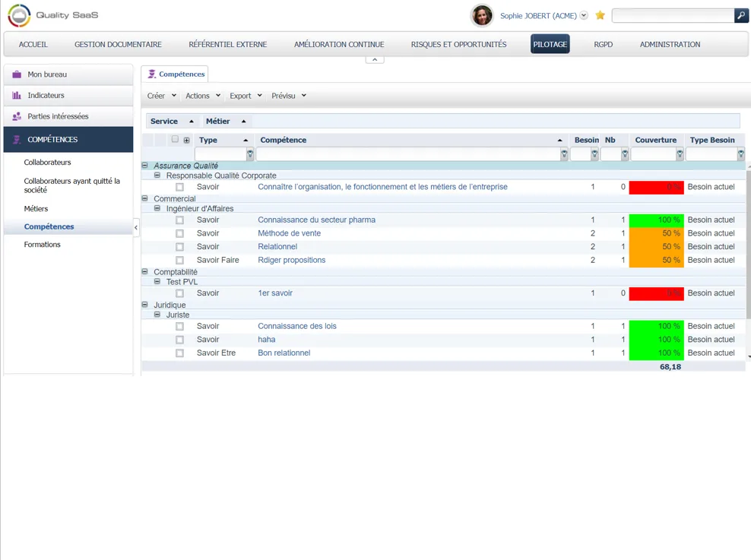Click the search magnifier button
Viewport: 751px width, 560px height.
coord(741,15)
